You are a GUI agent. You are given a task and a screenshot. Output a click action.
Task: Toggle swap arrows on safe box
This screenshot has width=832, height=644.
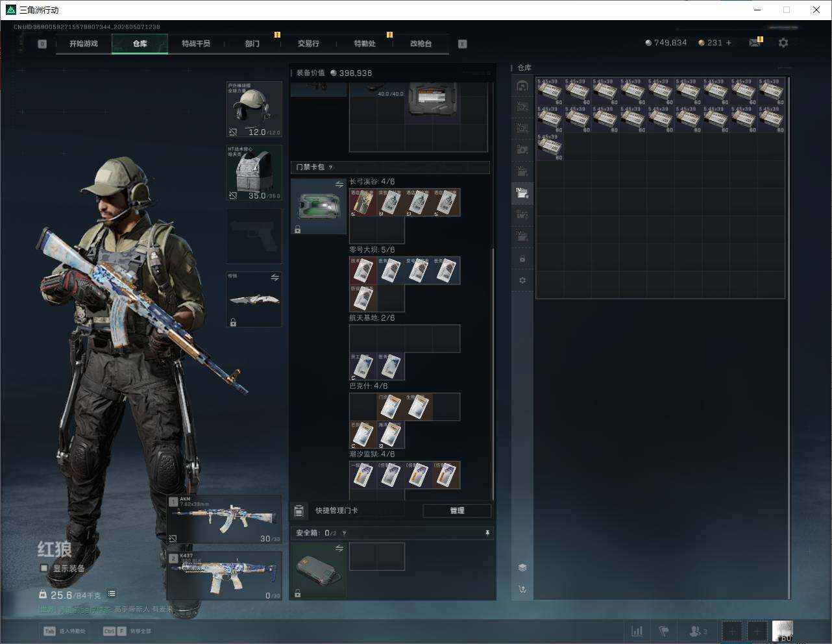[339, 549]
